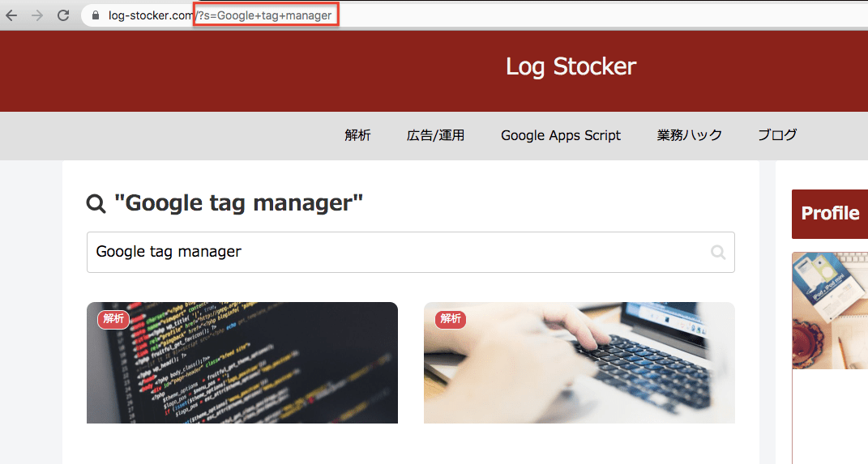Open the 広告/運用 navigation menu item

pyautogui.click(x=436, y=135)
